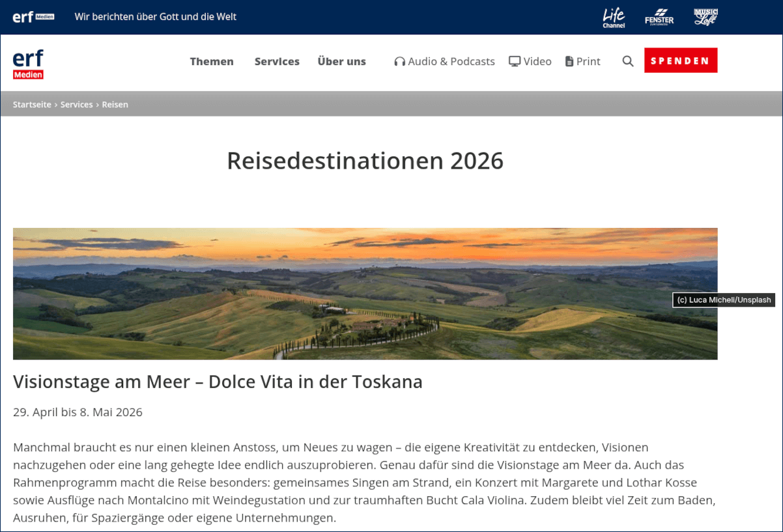Click the red SPENDEN button
Image resolution: width=783 pixels, height=532 pixels.
pos(680,59)
